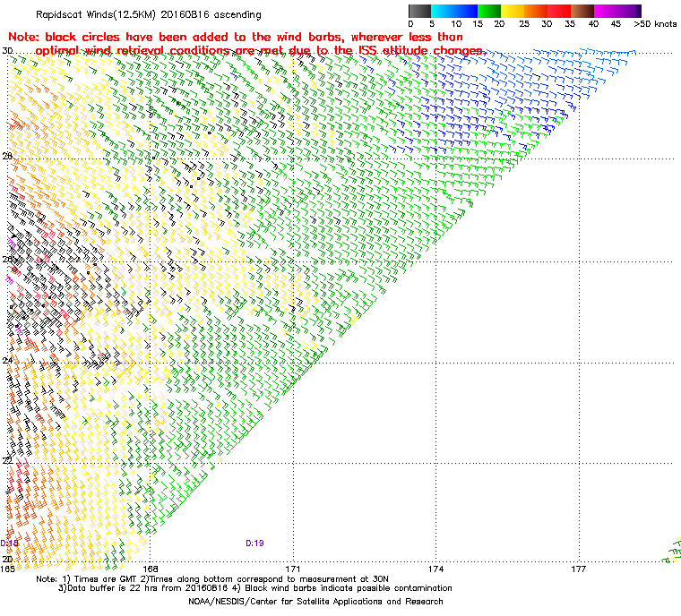681x616 pixels.
Task: Click the '>50 knots' legend label
Action: pyautogui.click(x=655, y=24)
